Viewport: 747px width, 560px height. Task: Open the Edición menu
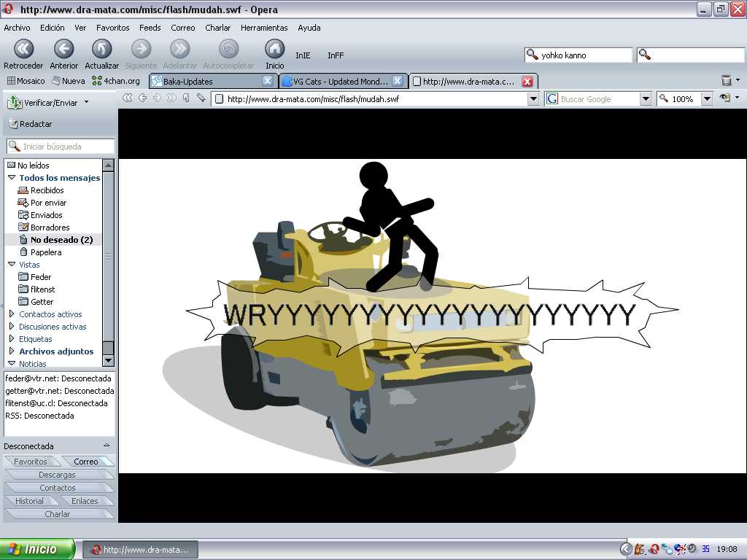pos(53,28)
